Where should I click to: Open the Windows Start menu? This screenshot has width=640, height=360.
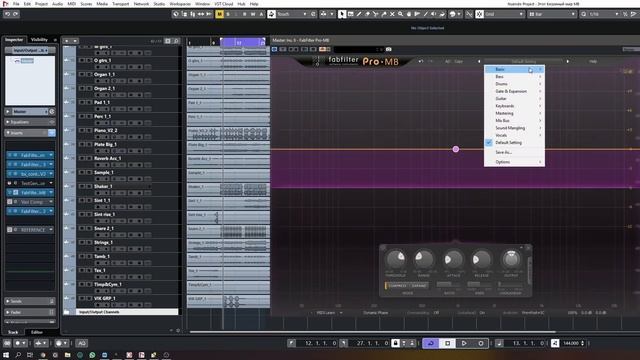coord(6,355)
